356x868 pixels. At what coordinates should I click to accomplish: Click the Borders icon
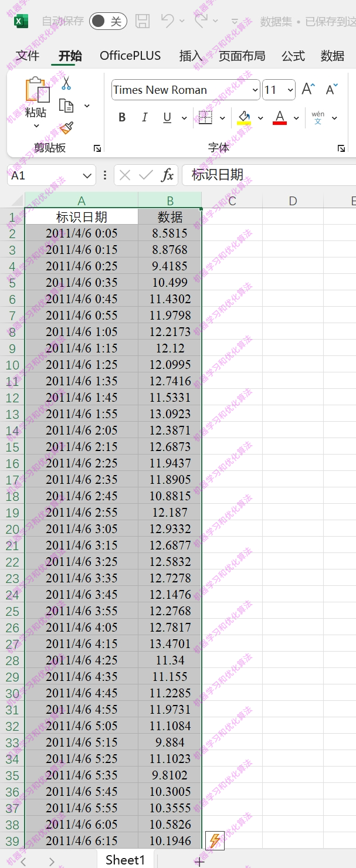(x=205, y=117)
